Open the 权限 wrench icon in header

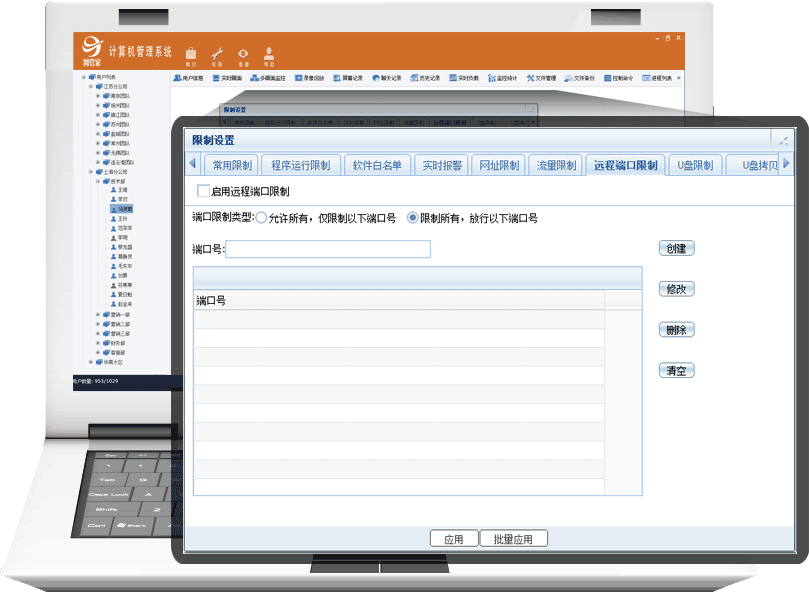(x=217, y=54)
